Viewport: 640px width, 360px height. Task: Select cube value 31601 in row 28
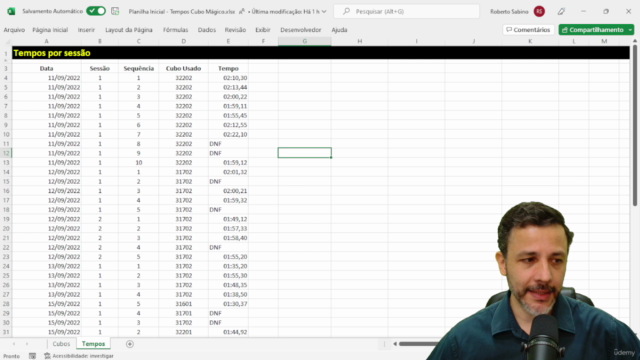pyautogui.click(x=184, y=304)
